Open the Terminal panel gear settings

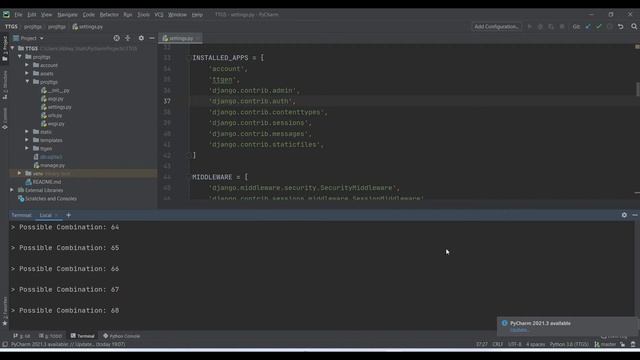[x=624, y=215]
